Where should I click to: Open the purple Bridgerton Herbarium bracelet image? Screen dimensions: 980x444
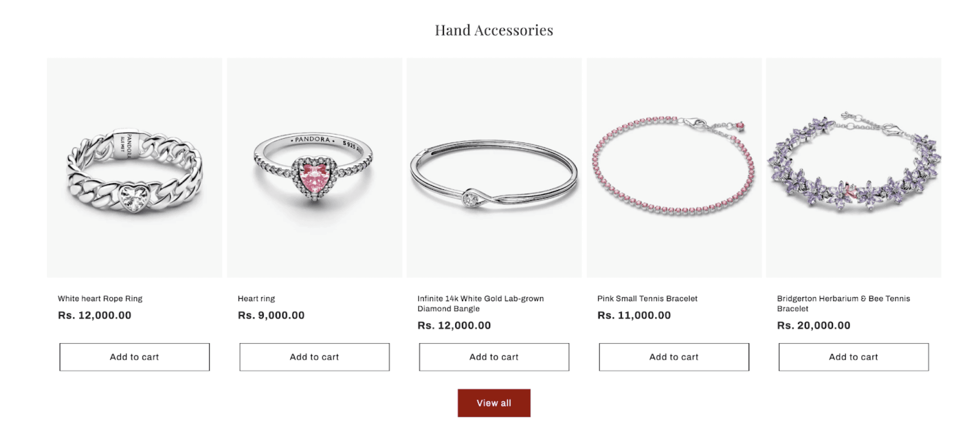pyautogui.click(x=853, y=168)
